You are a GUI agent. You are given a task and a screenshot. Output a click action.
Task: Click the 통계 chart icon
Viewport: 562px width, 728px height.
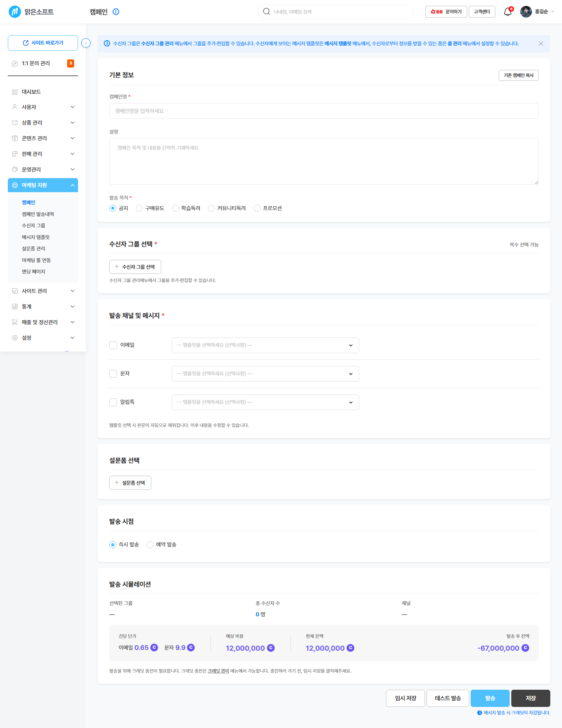(15, 307)
